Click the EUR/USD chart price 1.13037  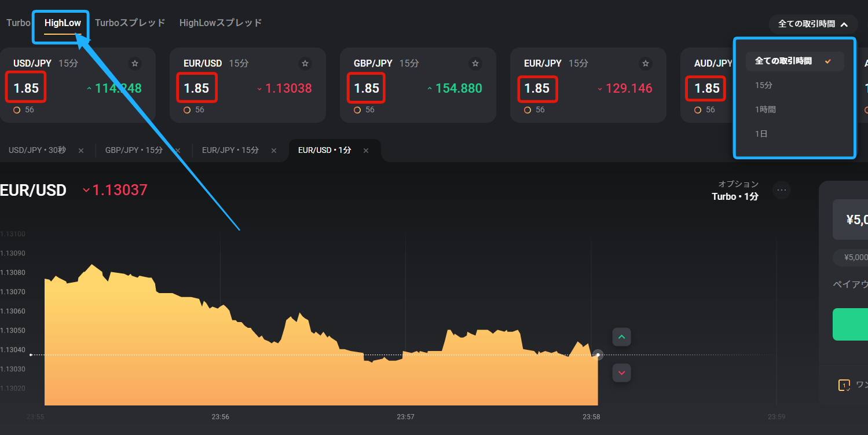click(x=120, y=190)
